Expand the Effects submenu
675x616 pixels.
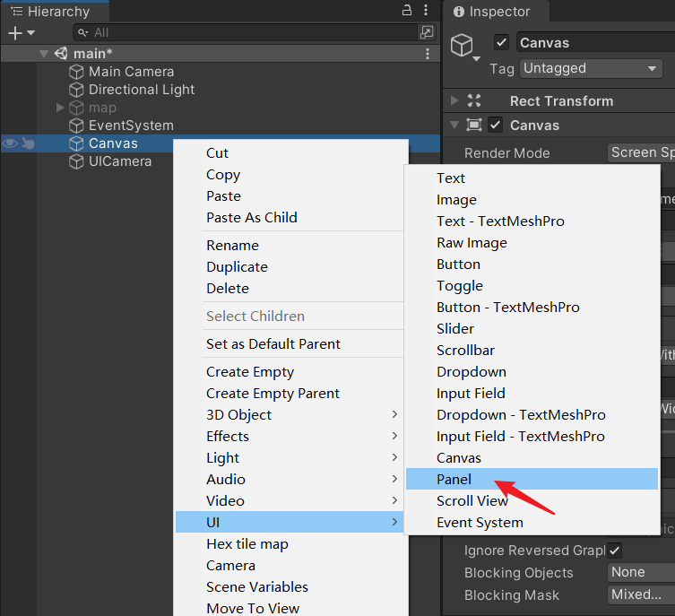click(x=290, y=436)
